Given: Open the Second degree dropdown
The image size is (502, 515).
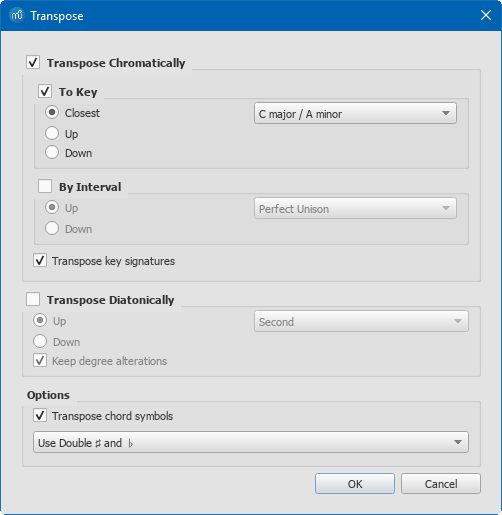Looking at the screenshot, I should 361,321.
